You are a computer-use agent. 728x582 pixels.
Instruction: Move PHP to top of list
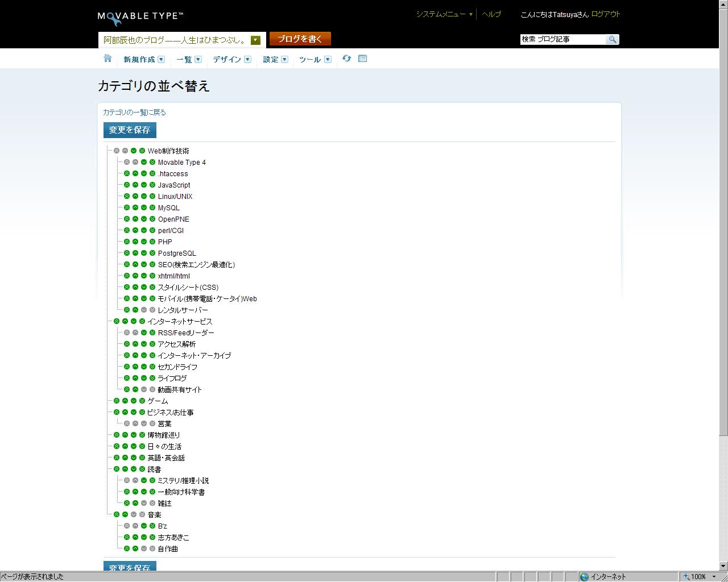[127, 242]
